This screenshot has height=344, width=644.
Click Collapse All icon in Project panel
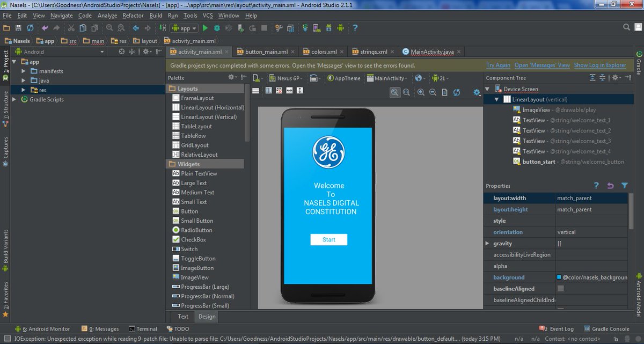[133, 52]
